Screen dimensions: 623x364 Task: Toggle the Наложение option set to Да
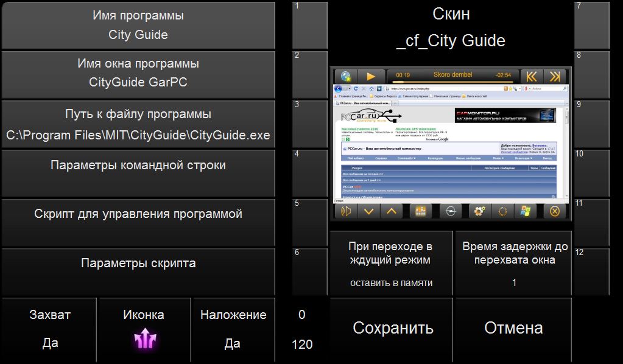[233, 329]
